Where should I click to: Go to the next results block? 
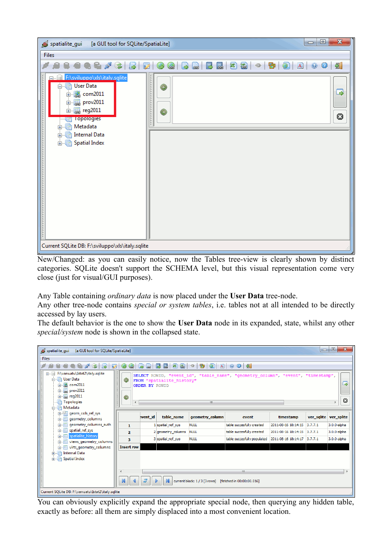(156, 481)
